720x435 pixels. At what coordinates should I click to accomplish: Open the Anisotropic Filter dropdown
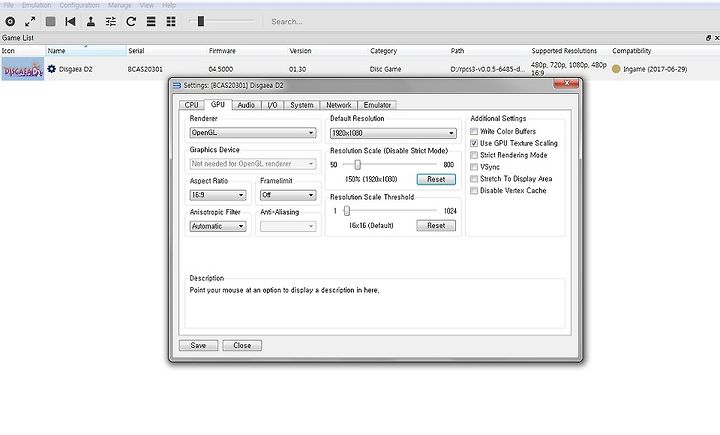pos(218,226)
